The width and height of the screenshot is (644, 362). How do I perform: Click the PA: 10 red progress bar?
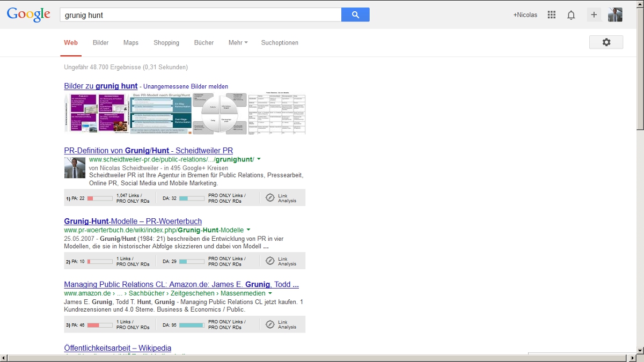point(100,262)
